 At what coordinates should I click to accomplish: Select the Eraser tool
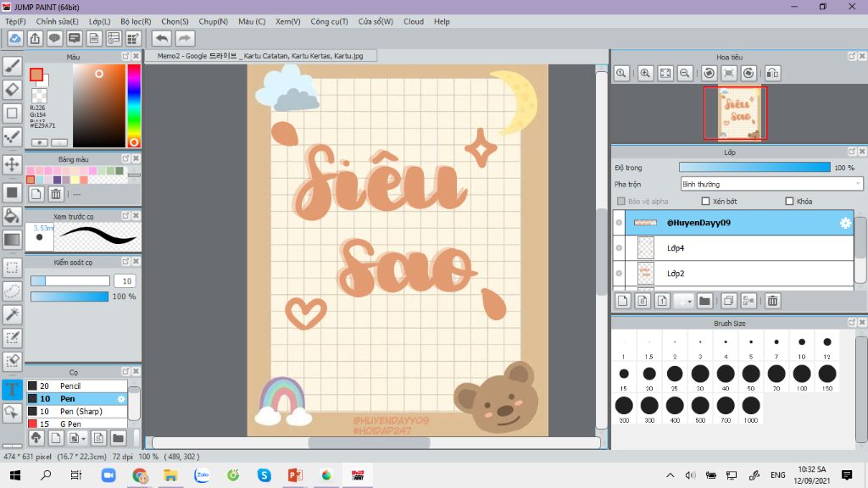click(12, 89)
